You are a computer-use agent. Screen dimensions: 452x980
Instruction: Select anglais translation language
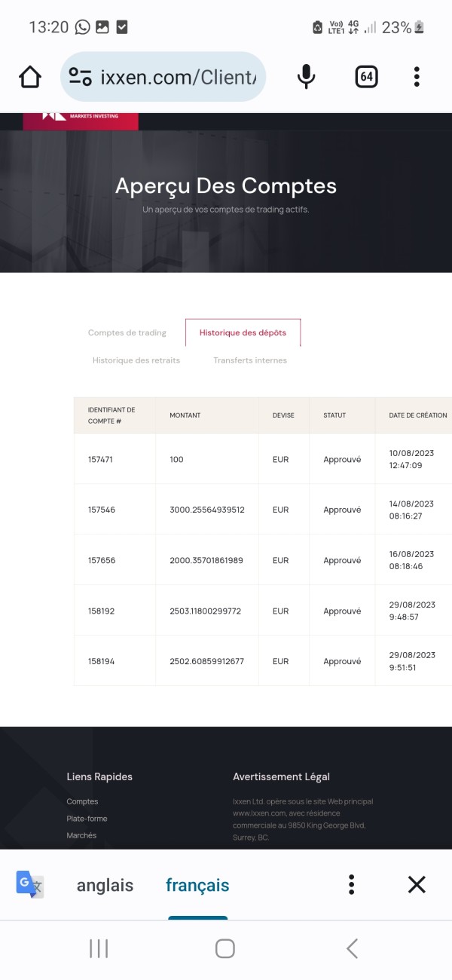[x=105, y=885]
